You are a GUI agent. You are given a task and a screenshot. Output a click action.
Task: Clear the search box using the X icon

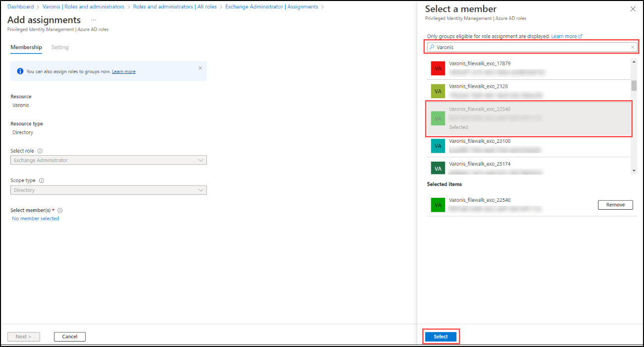click(x=632, y=47)
